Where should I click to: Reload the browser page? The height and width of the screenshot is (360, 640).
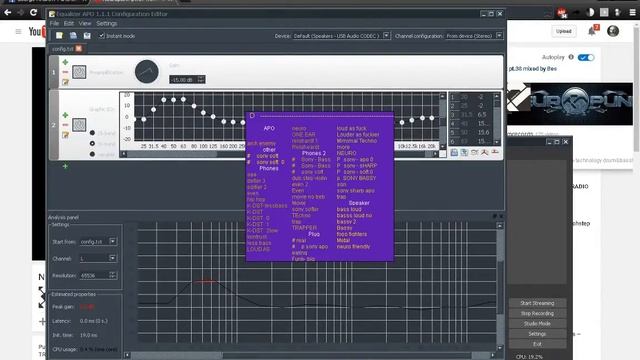(33, 12)
